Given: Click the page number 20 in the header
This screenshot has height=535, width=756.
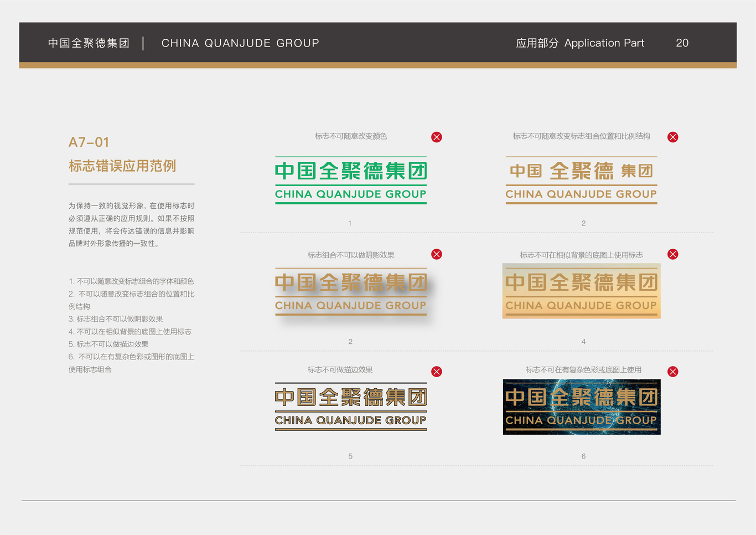Looking at the screenshot, I should pos(682,43).
